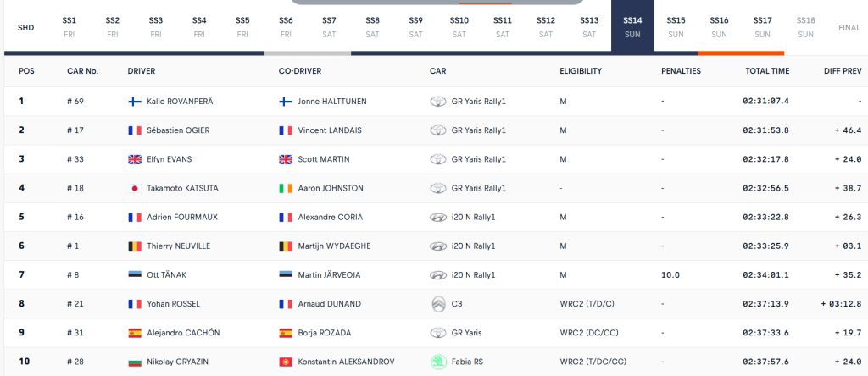Click co-driver Martijn WYDAEGHE's name
Viewport: 868px width, 376px height.
click(x=334, y=246)
